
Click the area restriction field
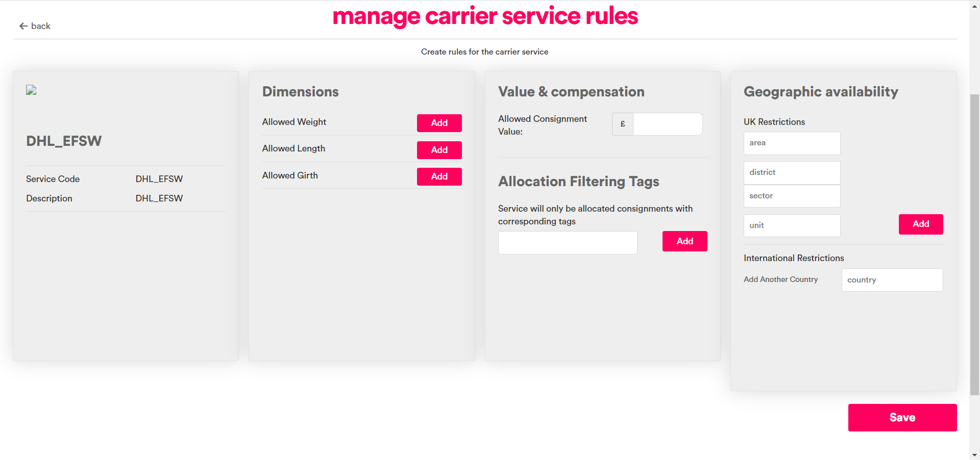click(x=791, y=143)
